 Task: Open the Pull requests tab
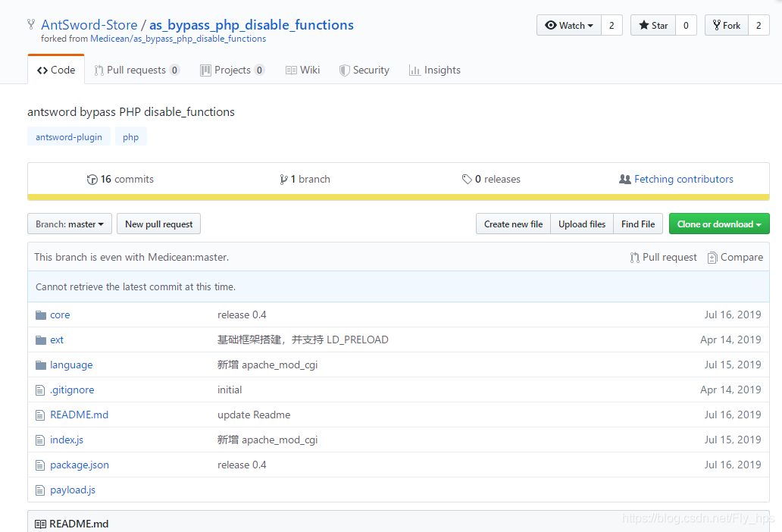point(137,70)
